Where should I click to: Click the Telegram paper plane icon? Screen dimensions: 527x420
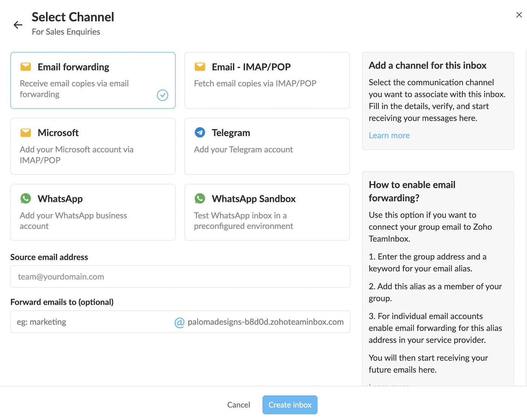pos(200,132)
